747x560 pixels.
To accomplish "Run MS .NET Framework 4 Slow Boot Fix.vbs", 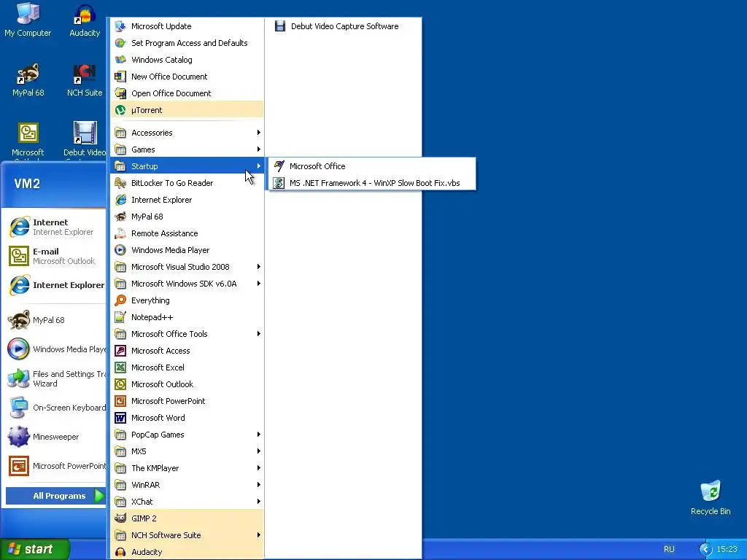I will (x=372, y=183).
